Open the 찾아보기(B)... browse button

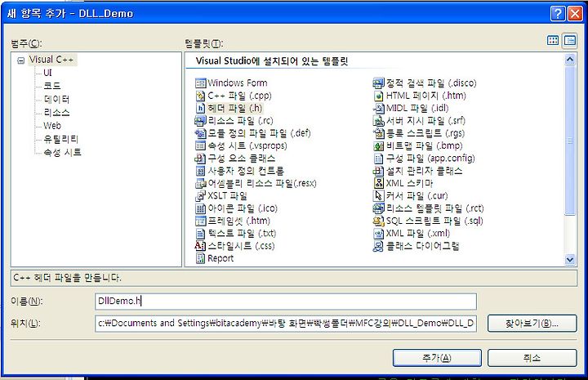[532, 324]
